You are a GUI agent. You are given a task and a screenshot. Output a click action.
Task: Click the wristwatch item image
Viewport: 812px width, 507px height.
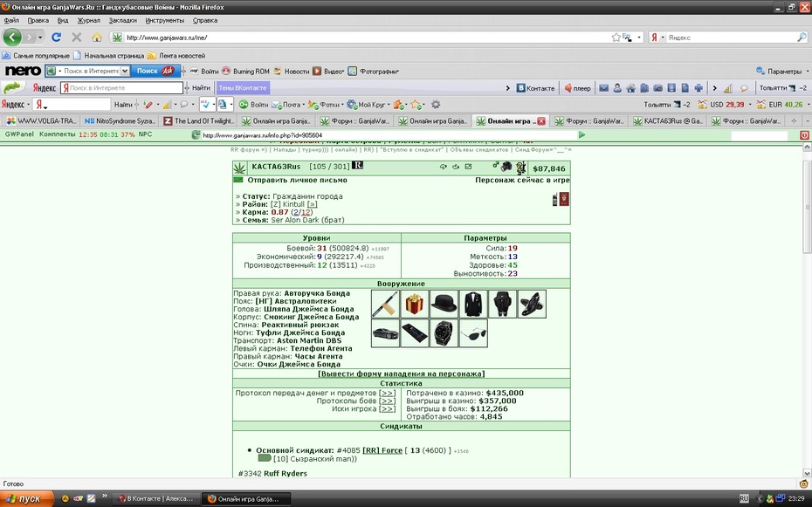click(x=444, y=333)
